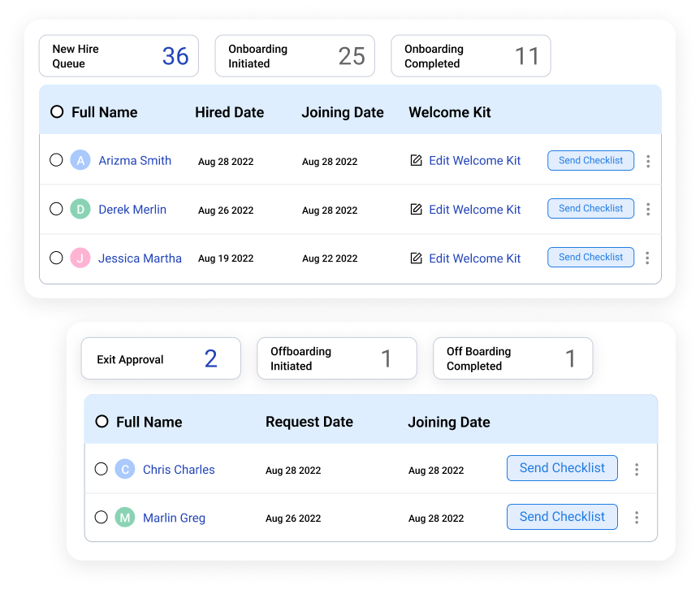Enable the checkbox for Jessica Martha
The height and width of the screenshot is (590, 700).
[56, 258]
